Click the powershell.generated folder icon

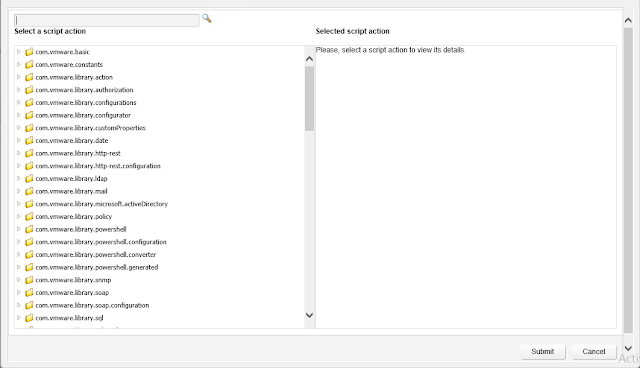tap(29, 267)
